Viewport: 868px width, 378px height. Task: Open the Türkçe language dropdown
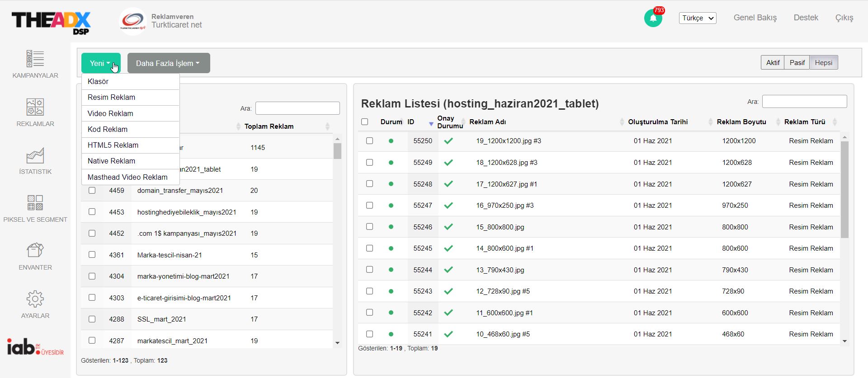(698, 18)
